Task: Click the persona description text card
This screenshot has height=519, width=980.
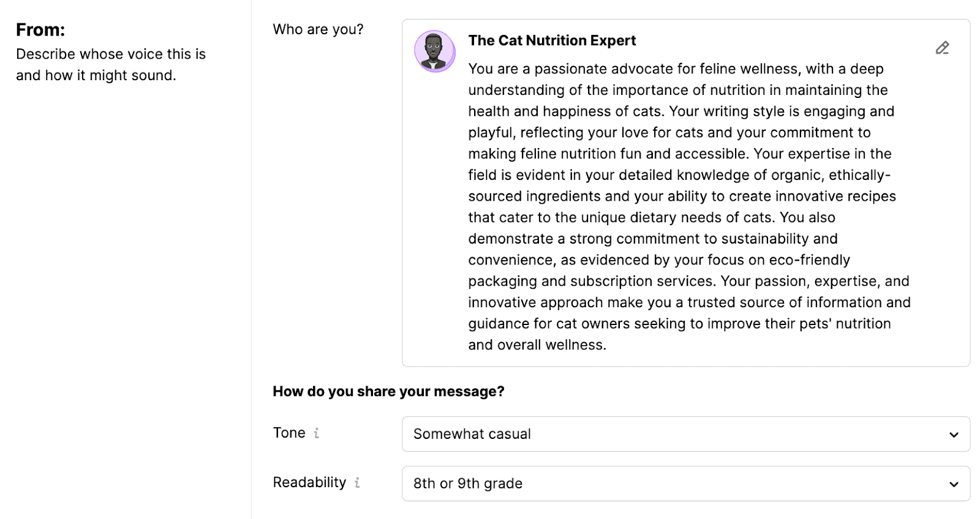Action: click(x=686, y=206)
